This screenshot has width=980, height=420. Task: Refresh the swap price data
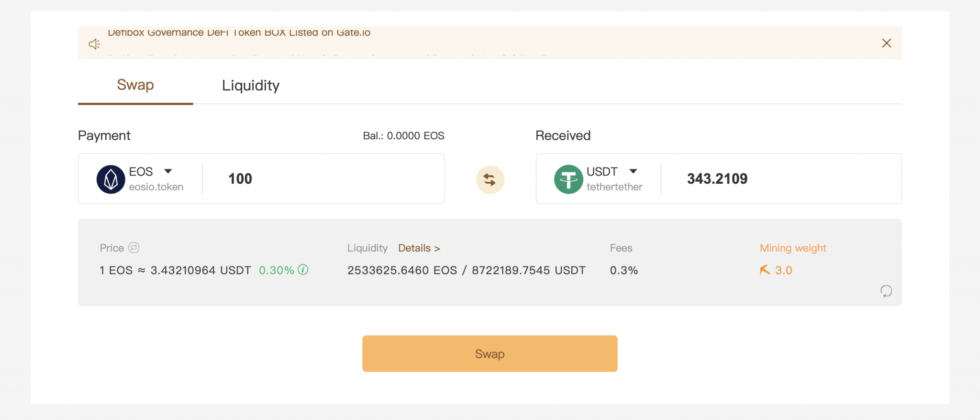[x=886, y=291]
